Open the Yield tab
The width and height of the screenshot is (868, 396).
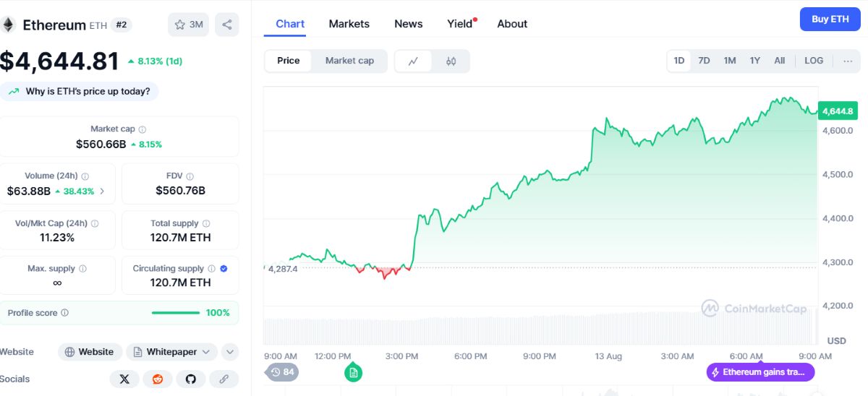tap(461, 24)
